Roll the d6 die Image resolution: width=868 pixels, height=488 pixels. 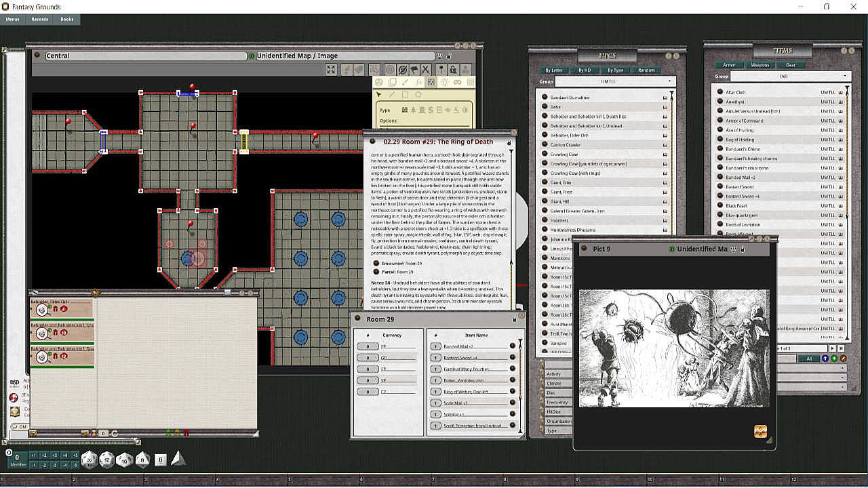coord(161,460)
